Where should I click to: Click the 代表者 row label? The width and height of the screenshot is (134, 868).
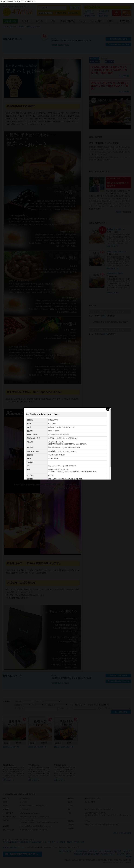[x=29, y=424]
